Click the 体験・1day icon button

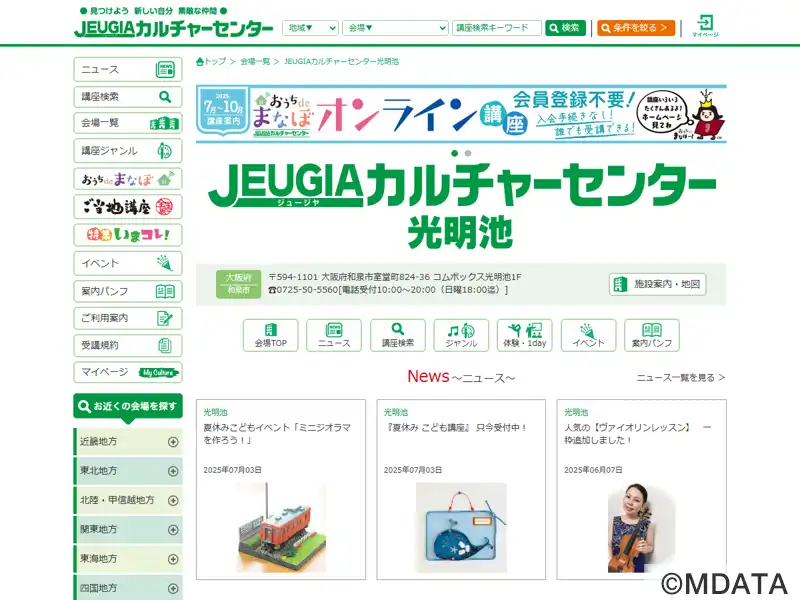click(x=524, y=335)
